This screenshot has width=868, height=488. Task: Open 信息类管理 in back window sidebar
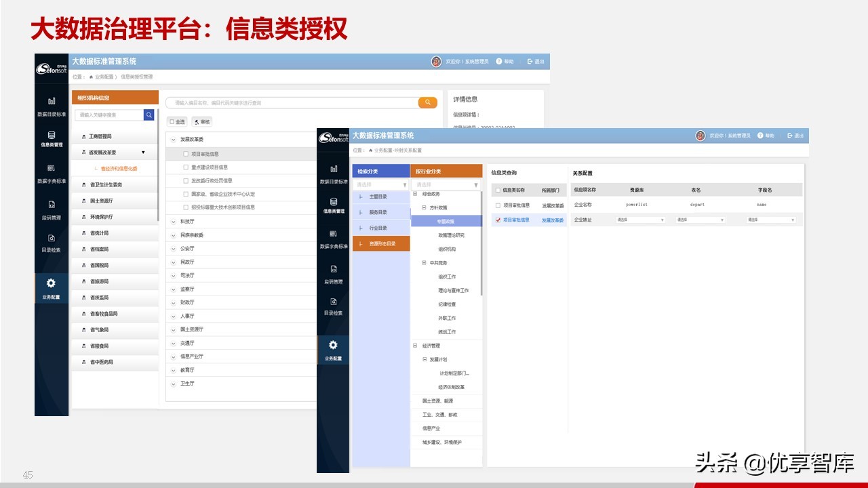pyautogui.click(x=52, y=140)
